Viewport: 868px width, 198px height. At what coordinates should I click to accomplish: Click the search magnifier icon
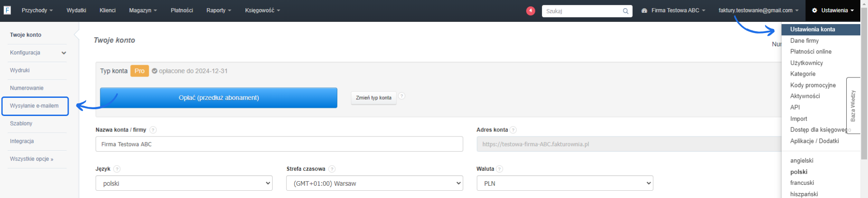tap(626, 11)
